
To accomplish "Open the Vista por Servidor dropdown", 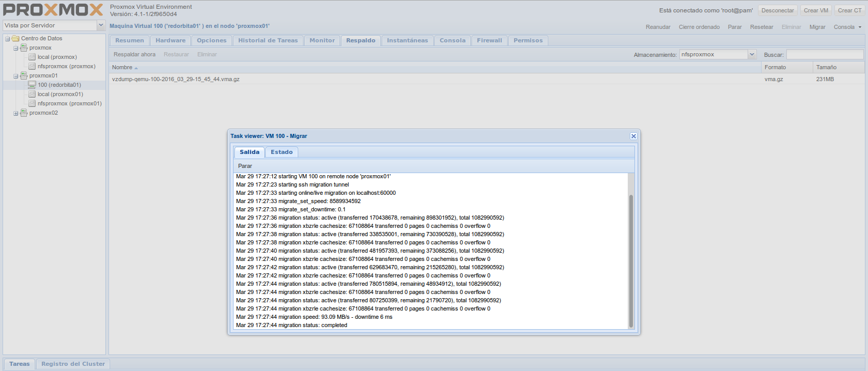I will pyautogui.click(x=101, y=25).
